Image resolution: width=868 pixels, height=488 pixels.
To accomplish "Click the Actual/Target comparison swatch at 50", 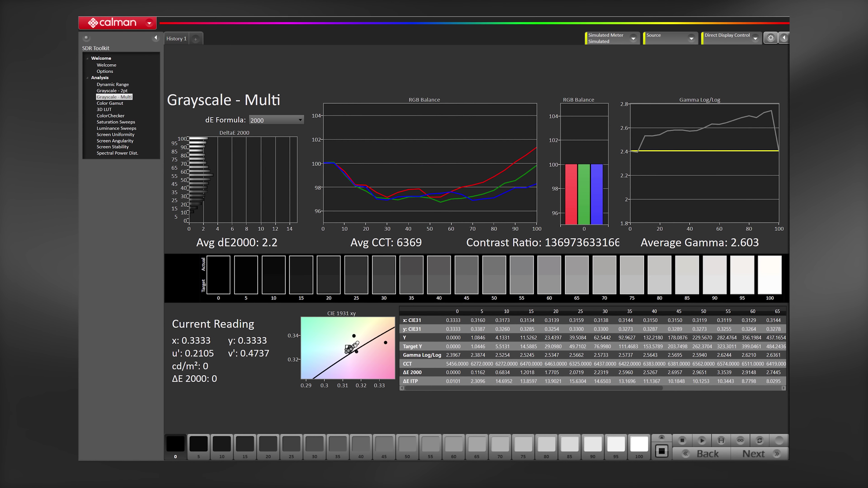I will tap(494, 275).
